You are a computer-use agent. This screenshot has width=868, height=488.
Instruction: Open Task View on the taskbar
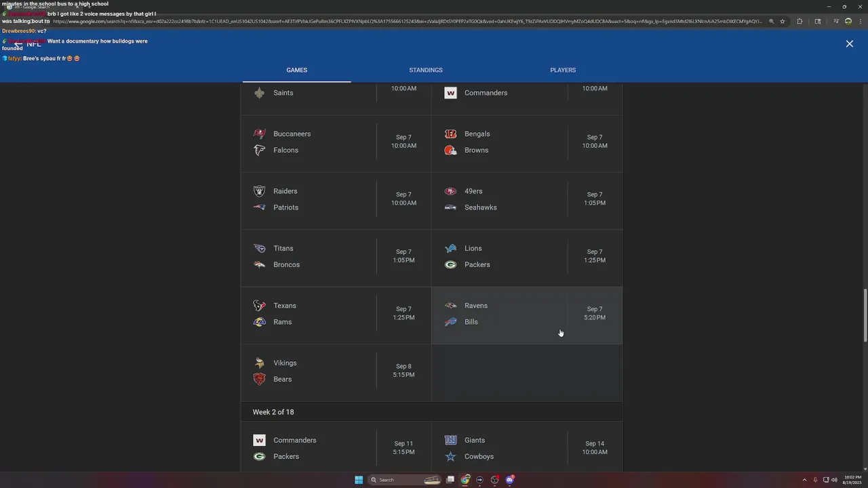[x=450, y=480]
